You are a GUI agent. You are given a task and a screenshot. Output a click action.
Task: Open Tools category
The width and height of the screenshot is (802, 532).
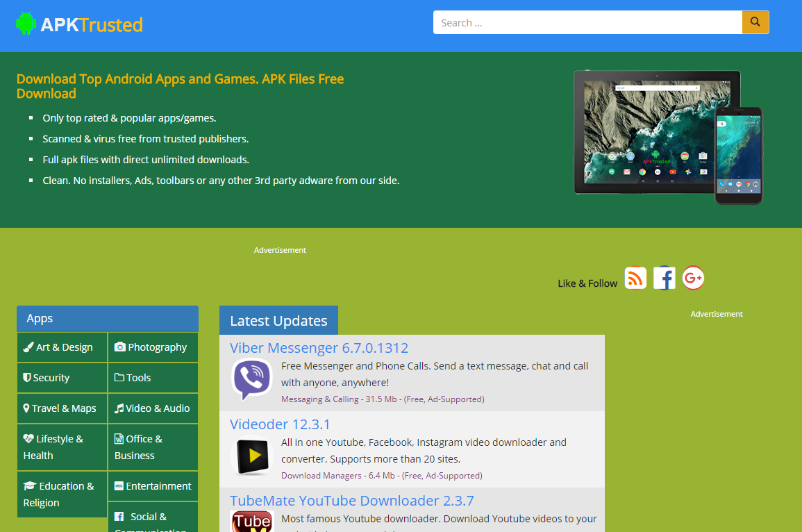(x=153, y=378)
